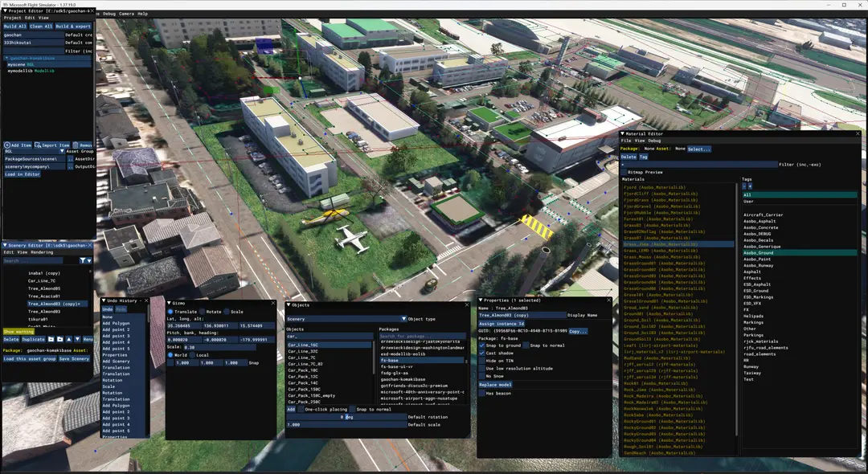Click the Search for package field
The width and height of the screenshot is (868, 474).
(x=422, y=336)
